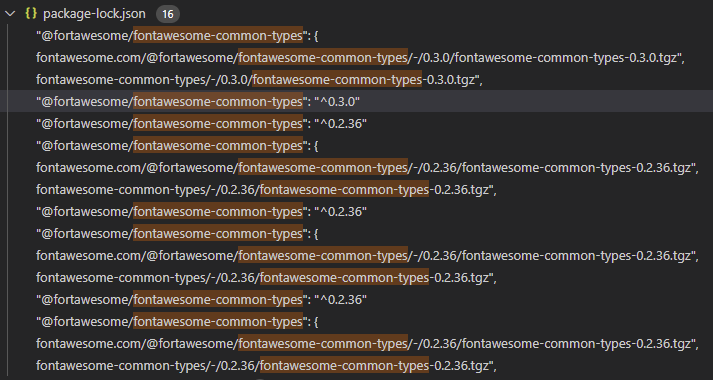
Task: Collapse the package-lock.json results chevron
Action: [x=10, y=14]
